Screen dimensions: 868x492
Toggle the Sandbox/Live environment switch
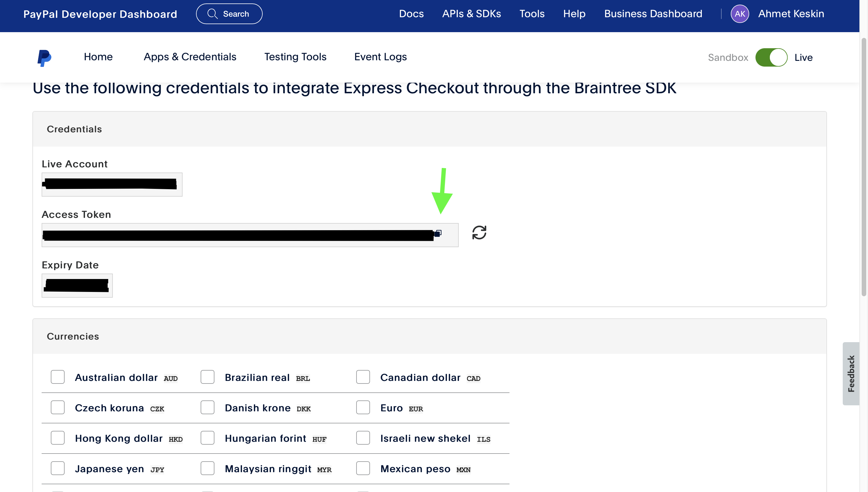pos(771,57)
